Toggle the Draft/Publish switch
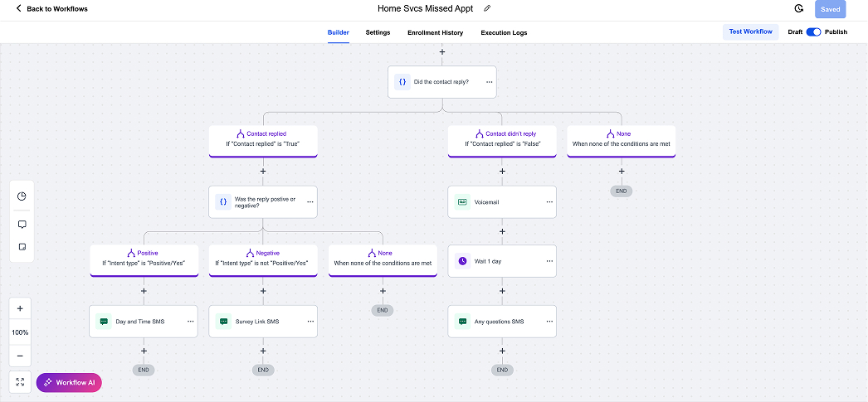 [x=813, y=32]
